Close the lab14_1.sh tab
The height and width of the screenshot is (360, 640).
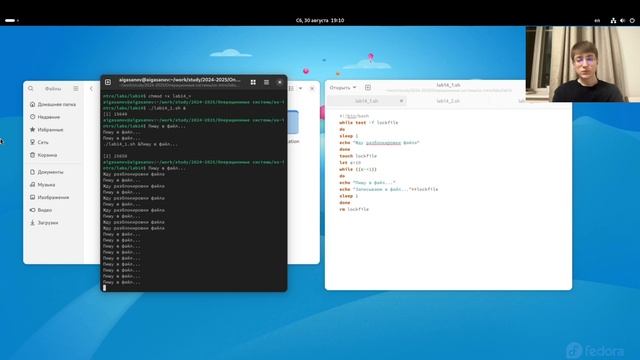coord(401,101)
